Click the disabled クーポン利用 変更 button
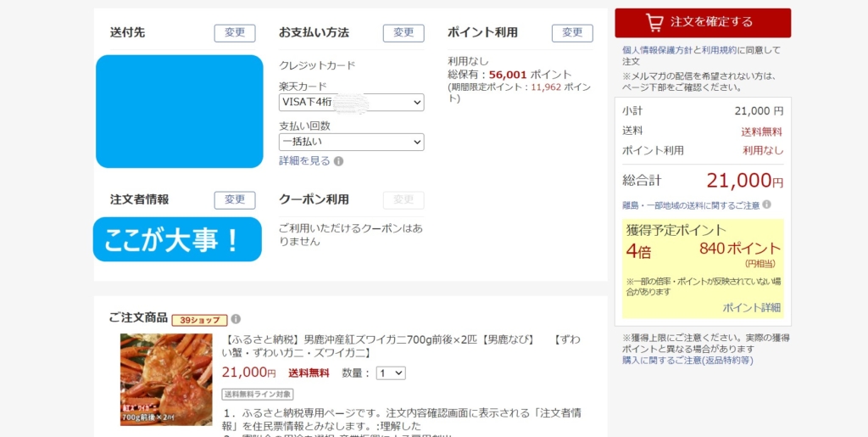Viewport: 868px width, 437px height. coord(403,200)
